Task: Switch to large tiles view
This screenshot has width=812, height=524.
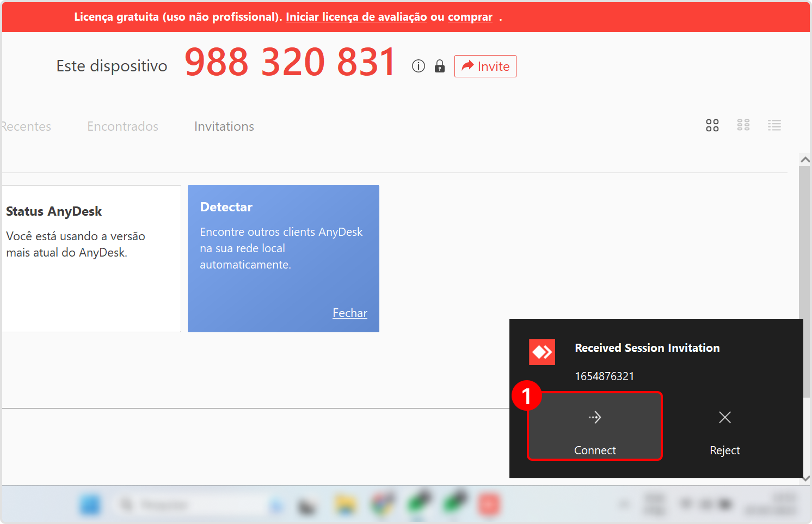Action: tap(712, 125)
